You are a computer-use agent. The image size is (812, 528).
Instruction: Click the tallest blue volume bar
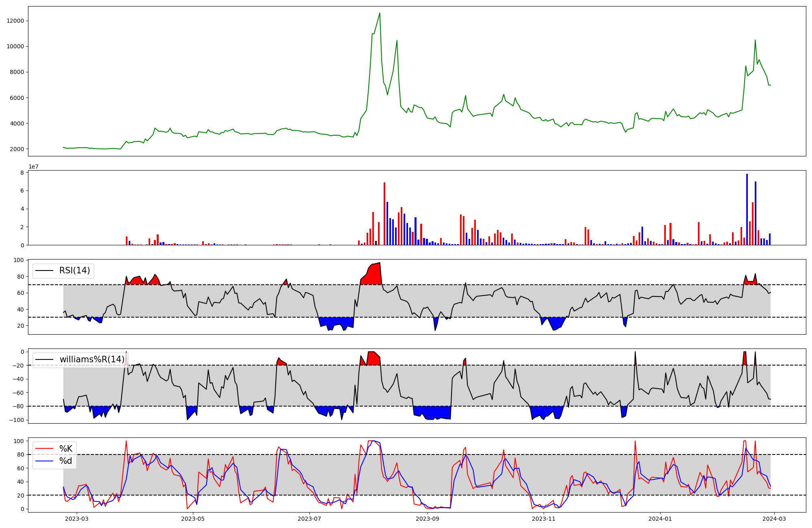click(x=747, y=209)
